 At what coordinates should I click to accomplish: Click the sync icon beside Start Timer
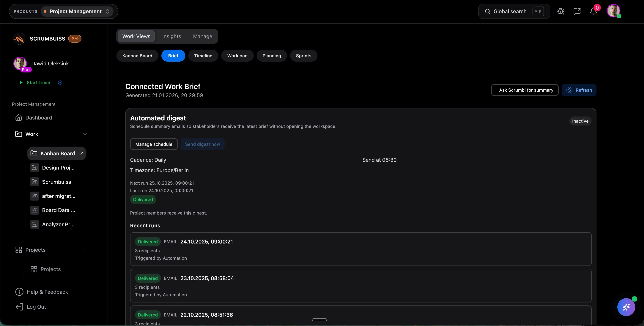pyautogui.click(x=60, y=83)
